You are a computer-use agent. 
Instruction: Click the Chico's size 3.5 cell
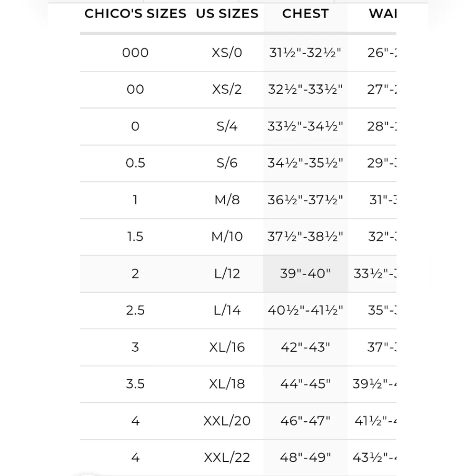135,384
